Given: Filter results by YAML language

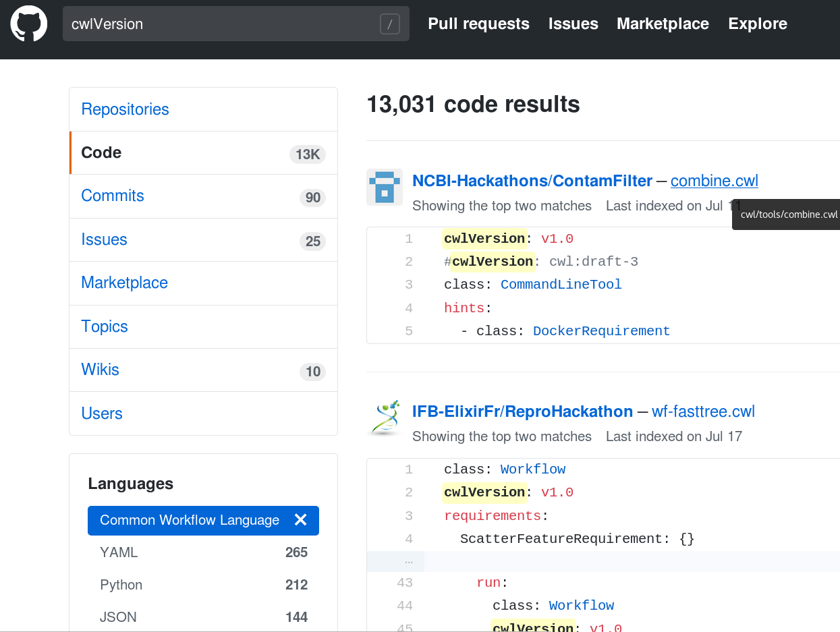Looking at the screenshot, I should pos(203,552).
